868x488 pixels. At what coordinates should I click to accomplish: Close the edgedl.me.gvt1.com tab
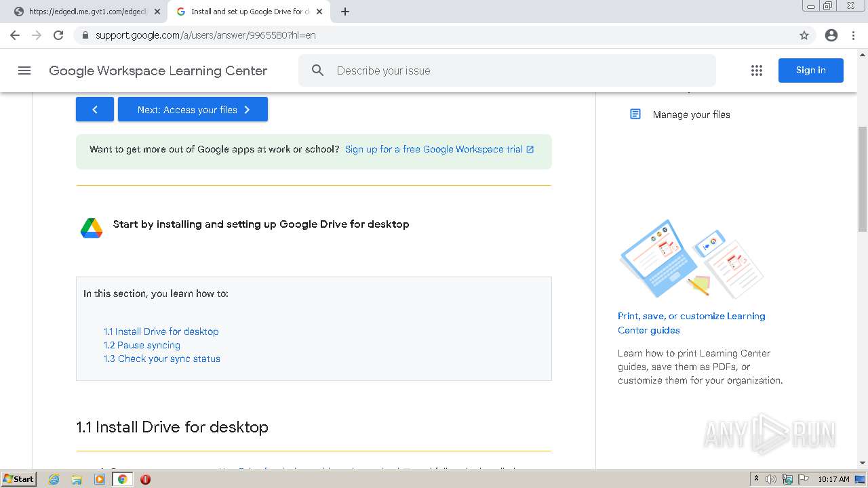[x=157, y=12]
